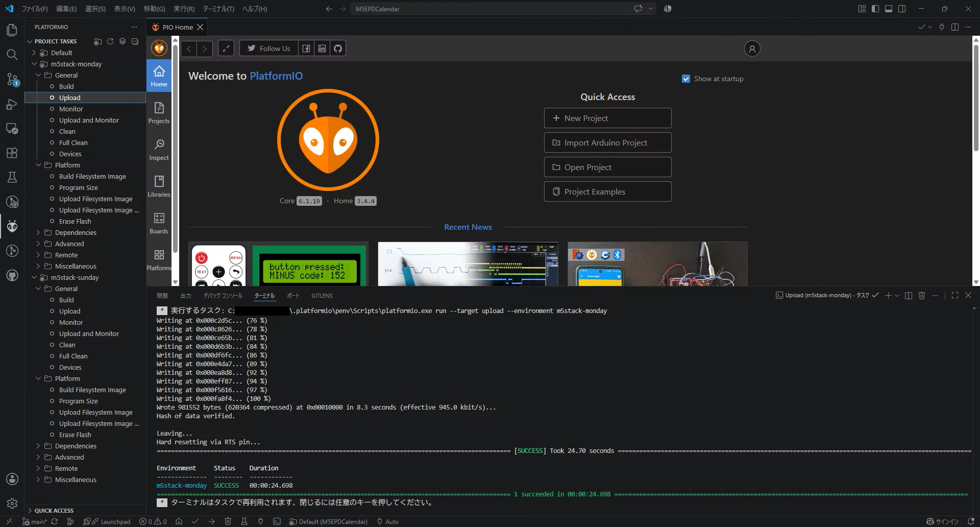Screen dimensions: 980x527
Task: Open the 表示(V) menu
Action: point(125,9)
